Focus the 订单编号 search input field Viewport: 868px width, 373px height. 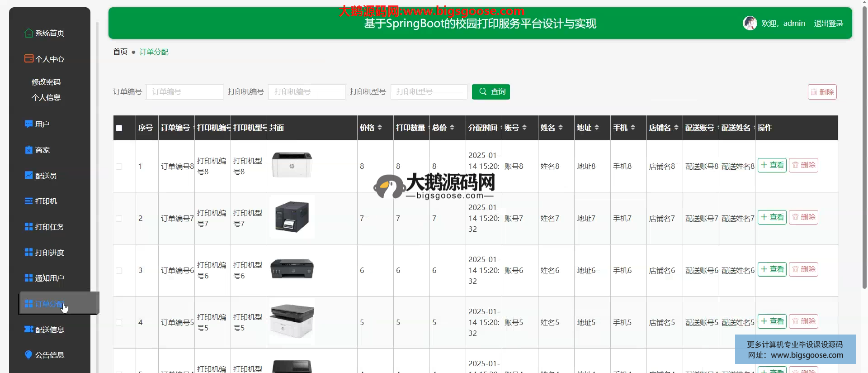click(184, 92)
